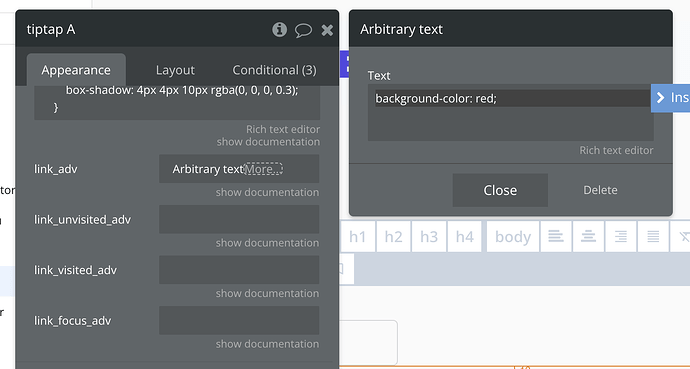Select the align center toolbar icon
The height and width of the screenshot is (369, 690).
[x=588, y=237]
